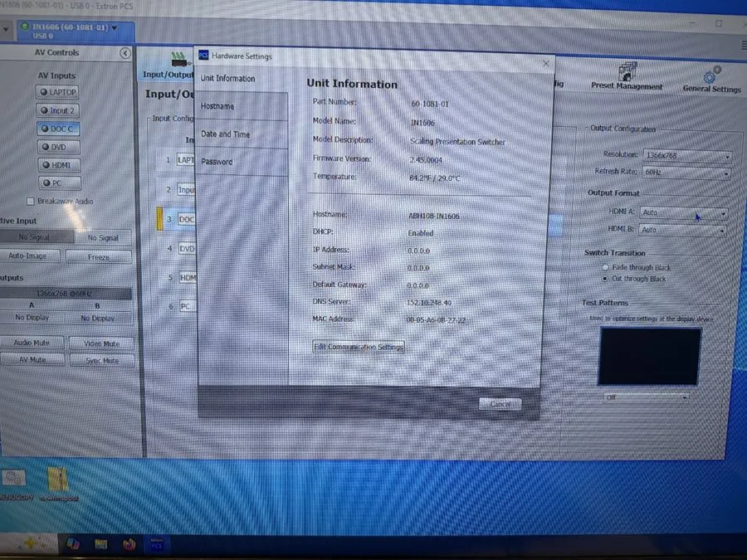Click output A No Display status

tap(32, 317)
